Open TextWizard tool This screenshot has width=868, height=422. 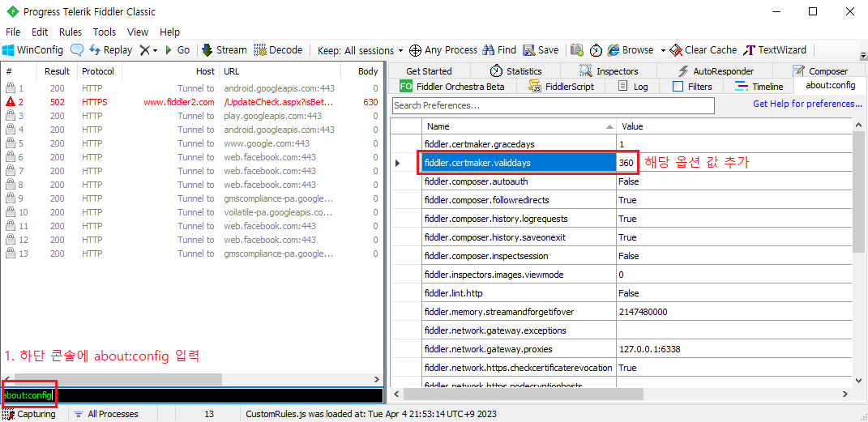click(x=775, y=49)
